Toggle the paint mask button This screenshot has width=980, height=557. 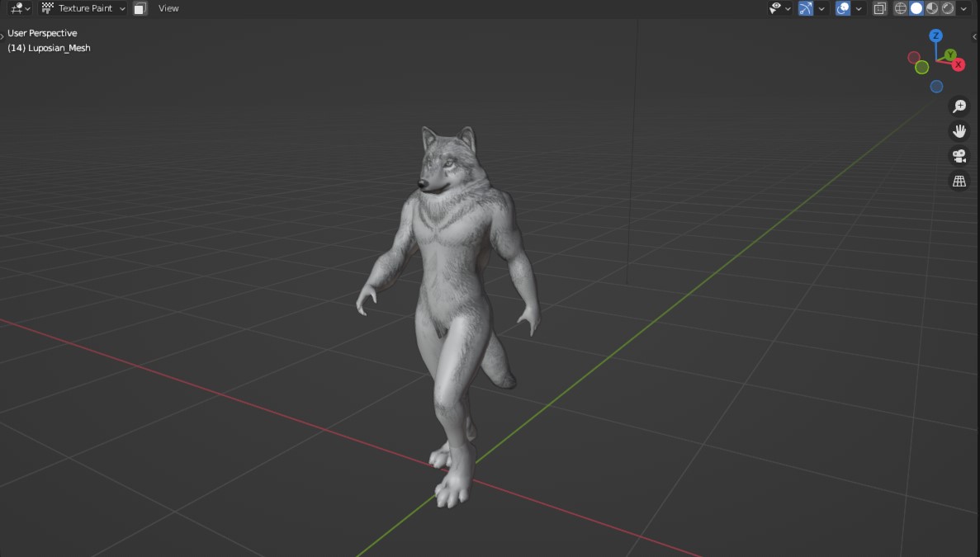[140, 8]
